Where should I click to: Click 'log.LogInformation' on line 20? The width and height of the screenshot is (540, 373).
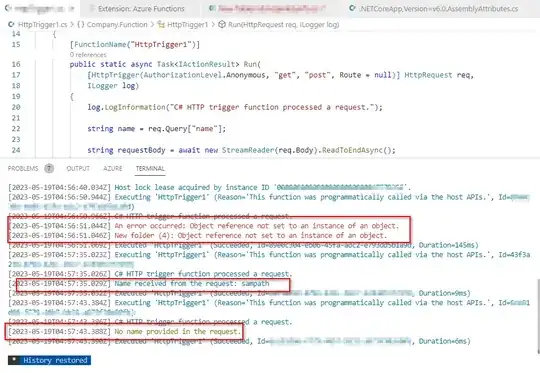tap(126, 107)
